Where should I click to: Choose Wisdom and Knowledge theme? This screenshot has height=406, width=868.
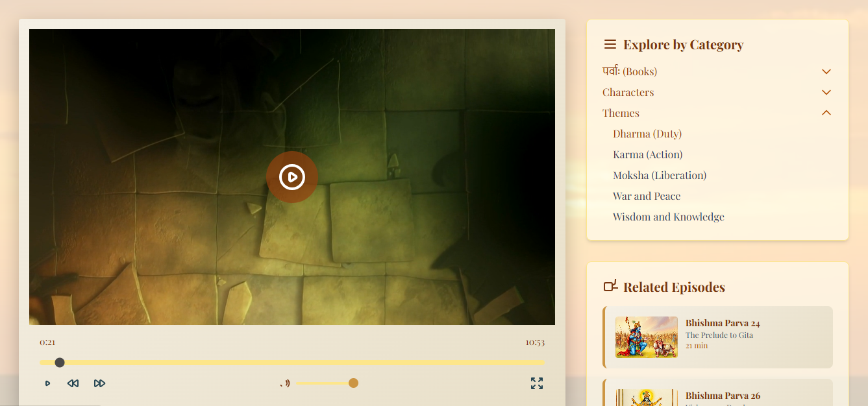[669, 217]
